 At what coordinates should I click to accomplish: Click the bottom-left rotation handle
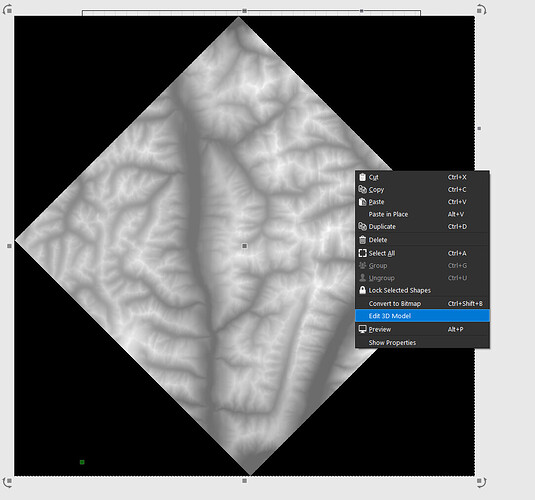tap(8, 482)
